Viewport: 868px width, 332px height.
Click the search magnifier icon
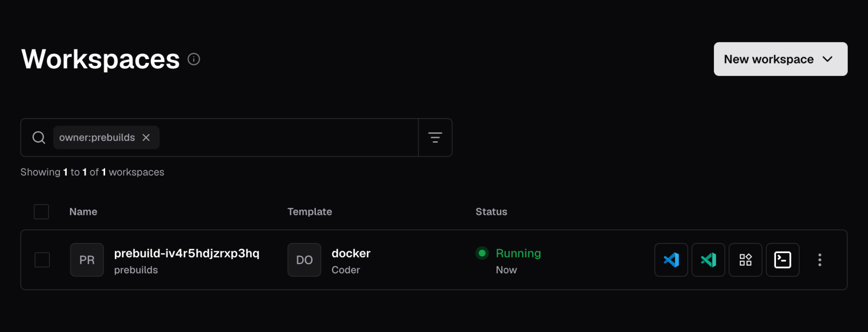click(x=39, y=137)
